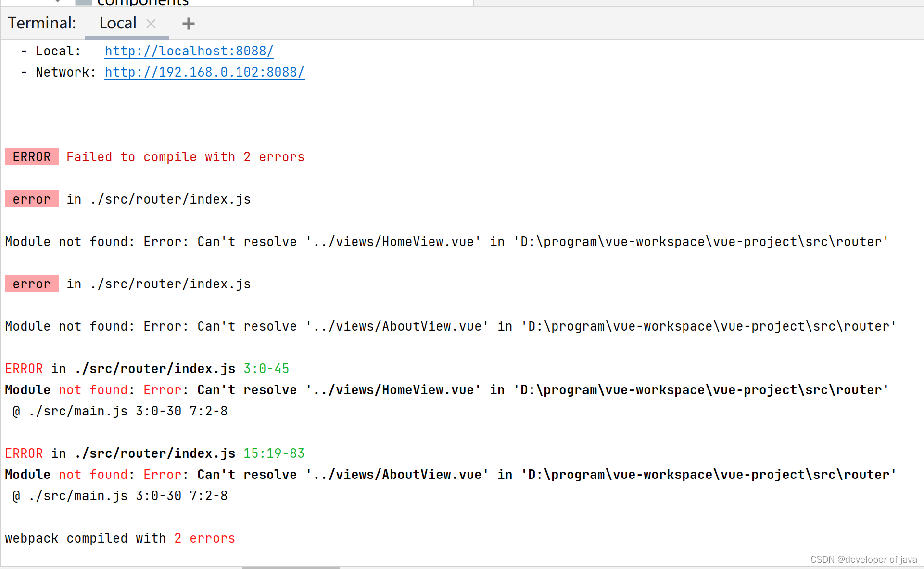Viewport: 924px width, 569px height.
Task: Click the green 15:19-83 line position text
Action: 274,453
